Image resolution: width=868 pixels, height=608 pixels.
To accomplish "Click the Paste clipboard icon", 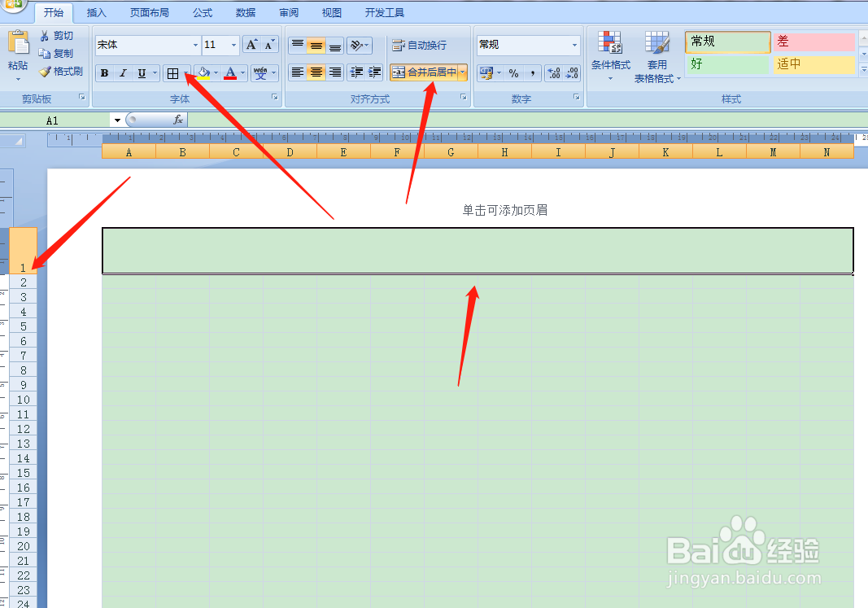I will pyautogui.click(x=18, y=42).
